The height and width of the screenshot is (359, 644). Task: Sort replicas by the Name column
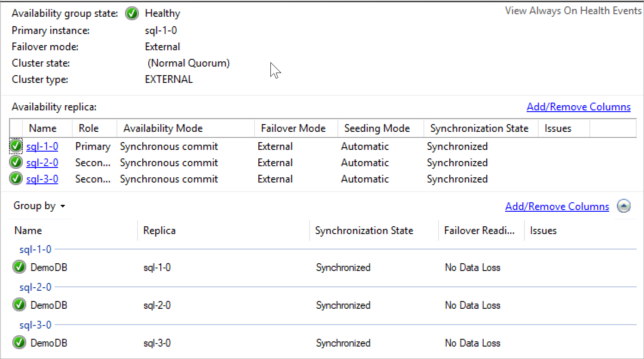pos(42,128)
